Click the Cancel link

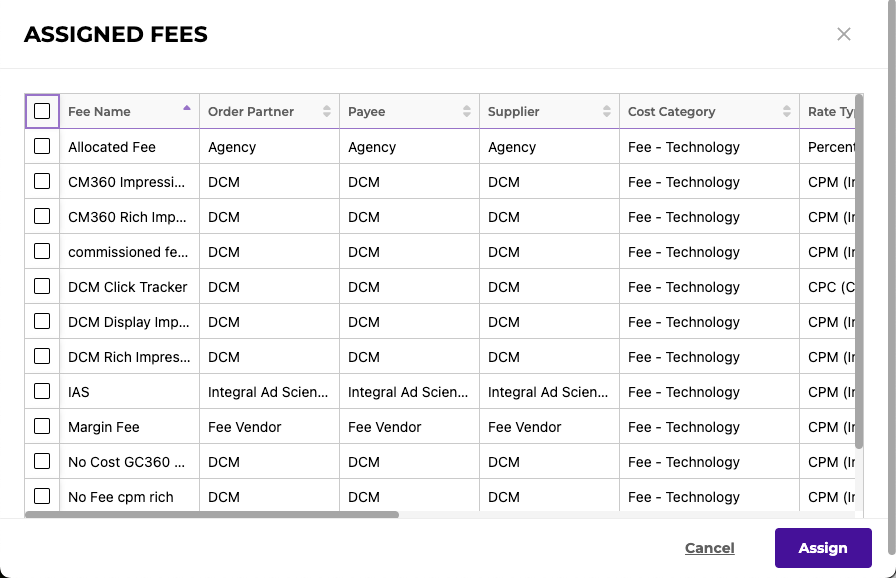click(710, 548)
